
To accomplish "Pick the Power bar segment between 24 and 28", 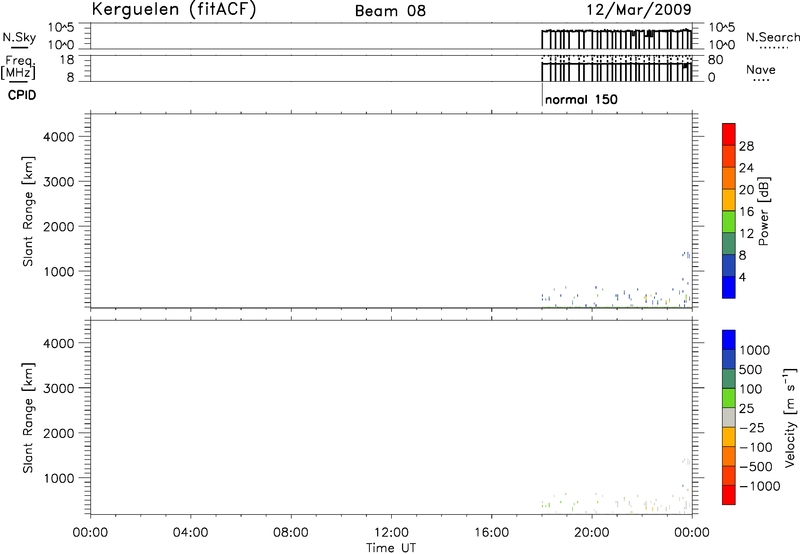I will pos(729,156).
